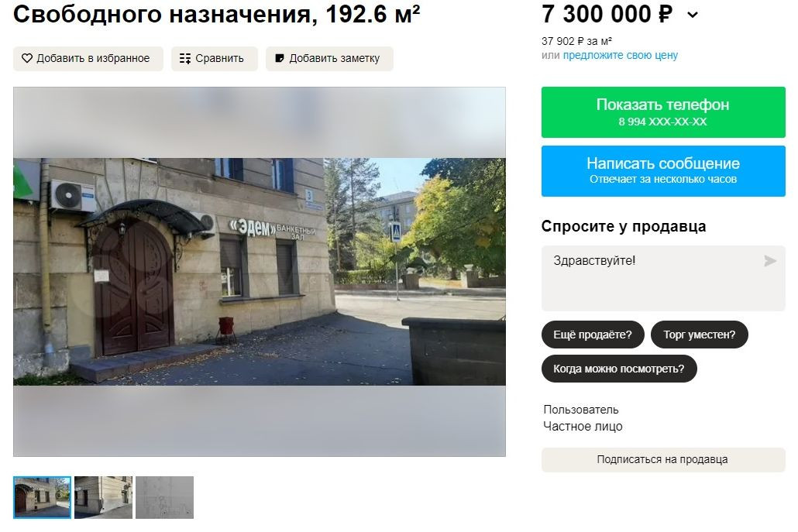Choose the Торг уместен? quick reply
The image size is (798, 532).
[x=700, y=335]
